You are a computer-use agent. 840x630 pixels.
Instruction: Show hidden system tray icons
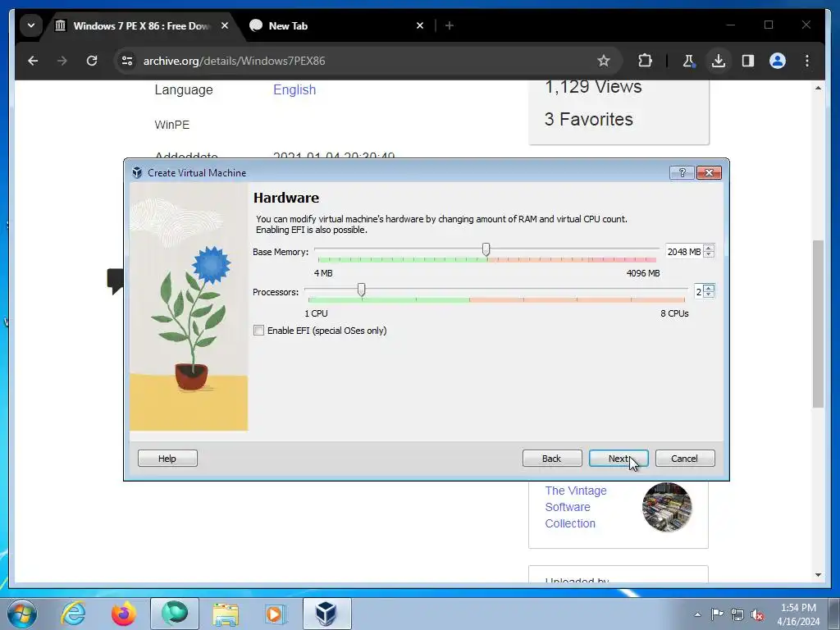[x=697, y=614]
